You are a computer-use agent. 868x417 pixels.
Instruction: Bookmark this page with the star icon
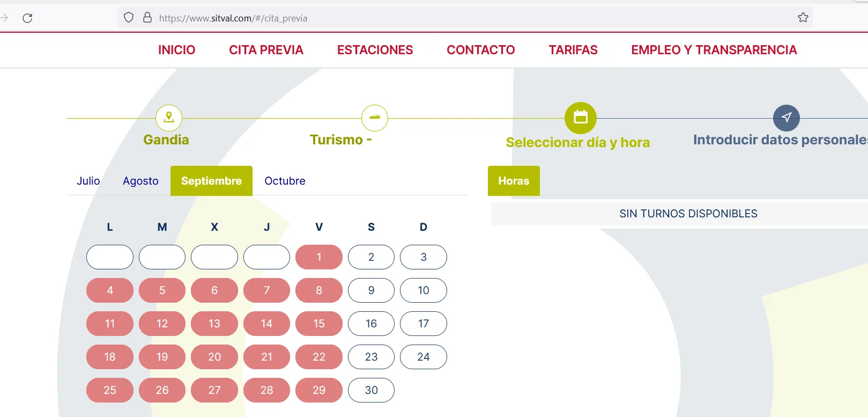coord(803,18)
